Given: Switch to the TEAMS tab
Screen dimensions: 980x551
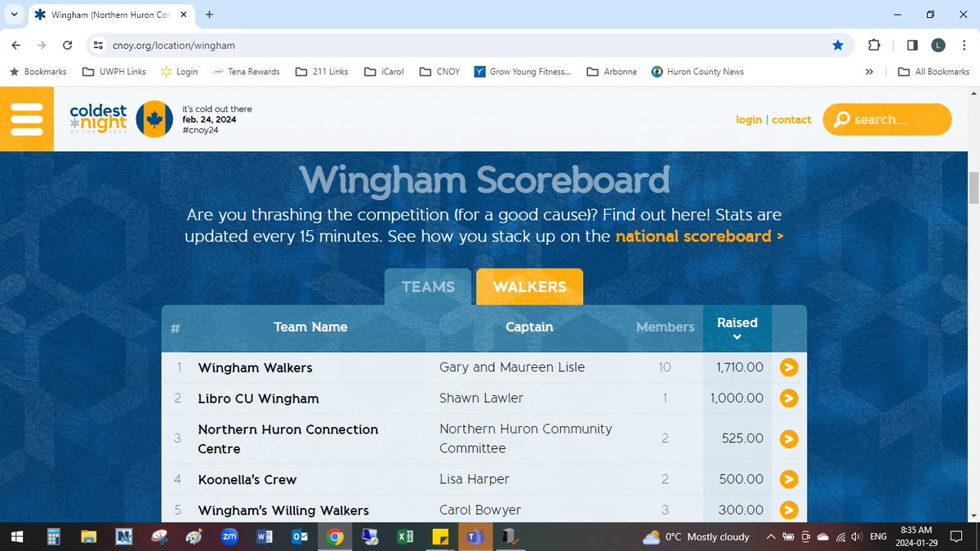Looking at the screenshot, I should 428,287.
